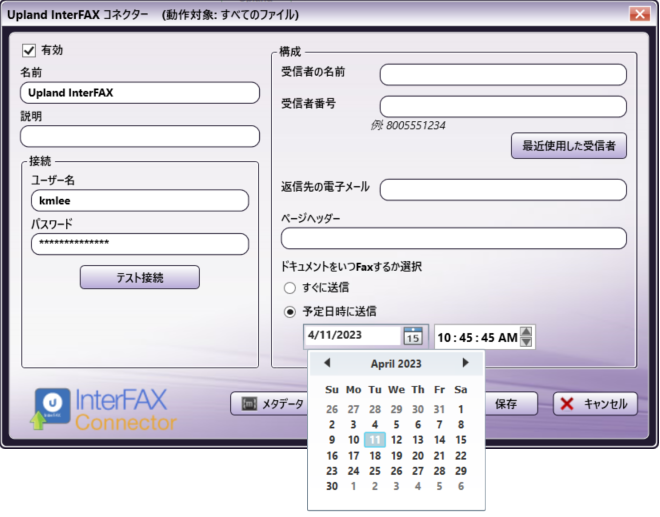Screen dimensions: 660x517
Task: Go to previous month in calendar
Action: (x=327, y=363)
